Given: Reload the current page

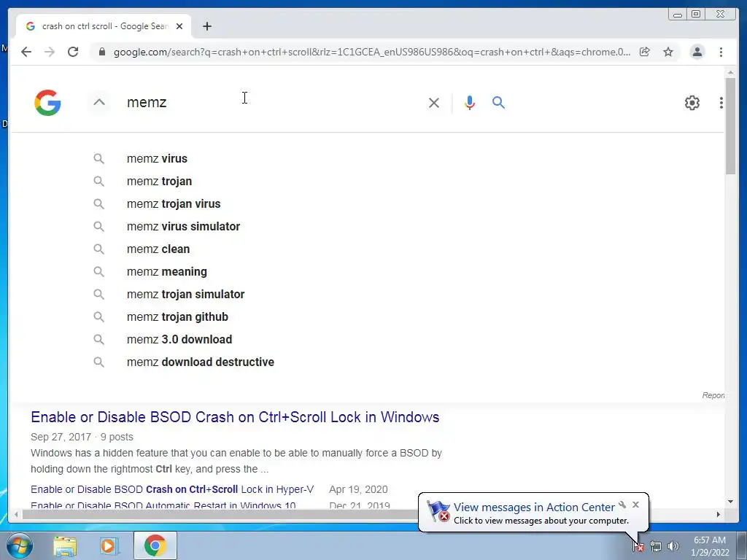Looking at the screenshot, I should (x=73, y=52).
